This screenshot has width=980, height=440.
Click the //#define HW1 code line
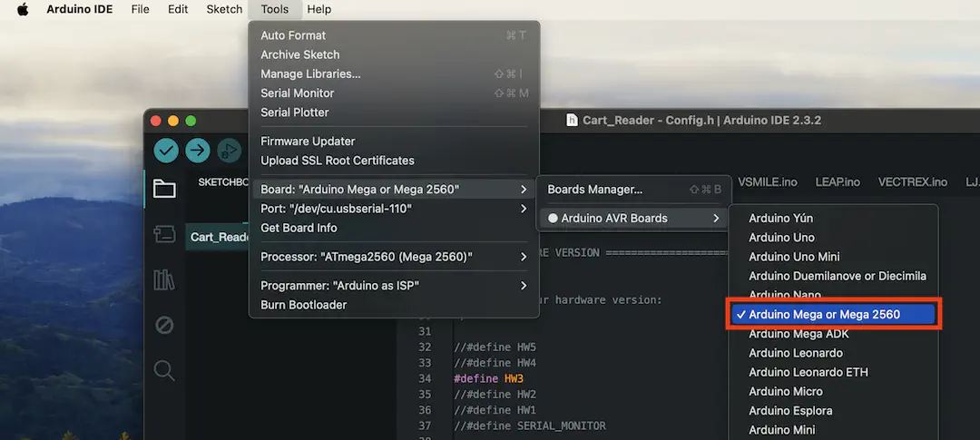coord(495,410)
